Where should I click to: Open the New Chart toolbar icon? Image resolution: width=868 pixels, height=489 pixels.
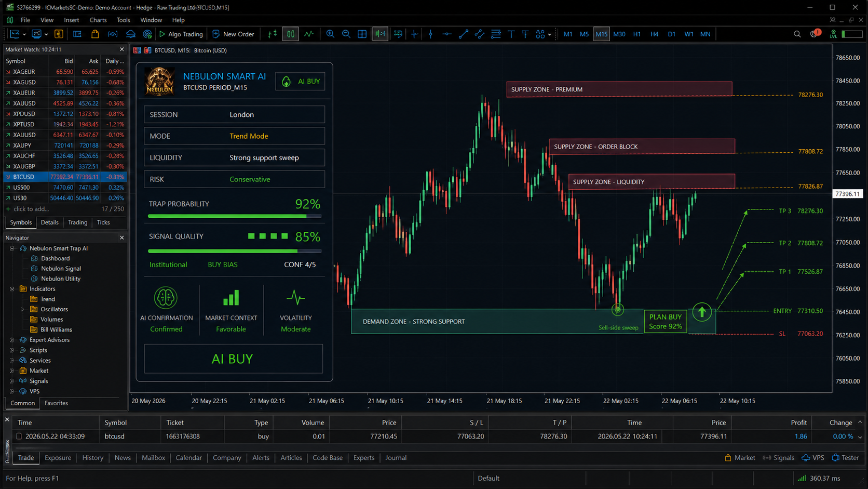pos(15,34)
